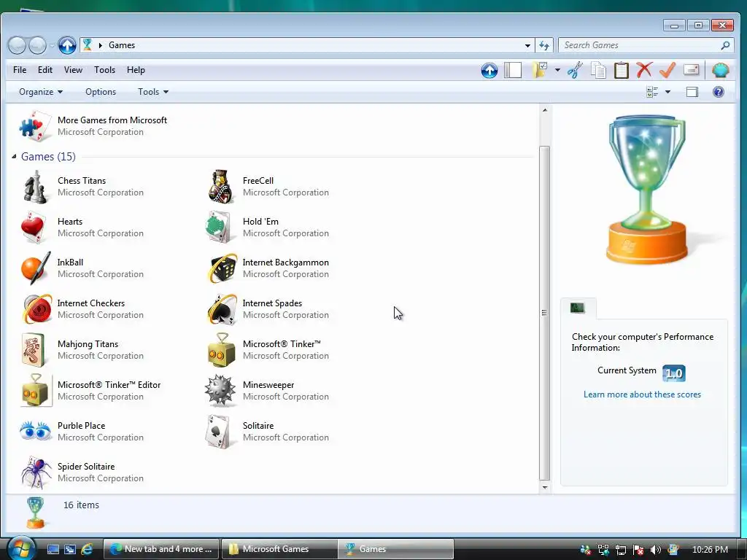Launch FreeCell from the games list
The height and width of the screenshot is (560, 747).
point(221,187)
